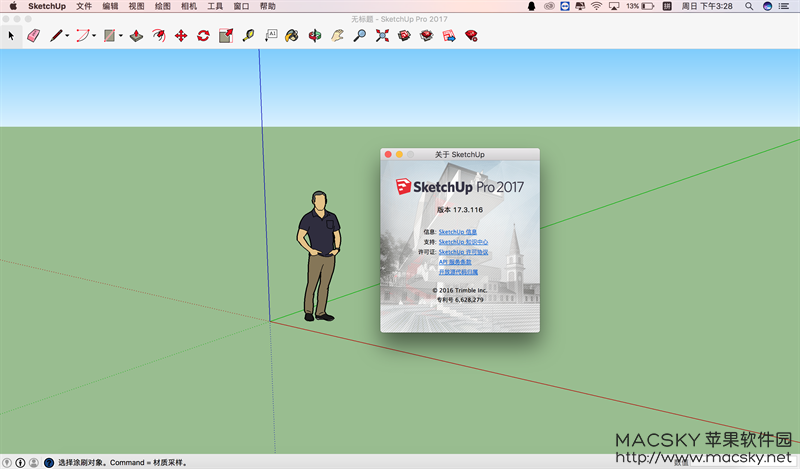Screen dimensions: 800x469
Task: Open the 绘图 menu
Action: pyautogui.click(x=163, y=6)
